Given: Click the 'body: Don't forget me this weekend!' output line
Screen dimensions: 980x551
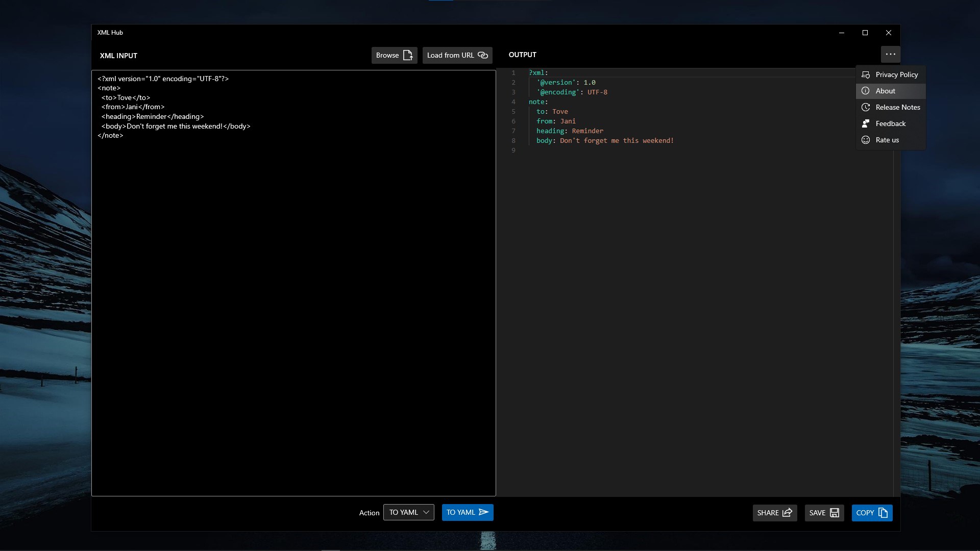Looking at the screenshot, I should [605, 140].
